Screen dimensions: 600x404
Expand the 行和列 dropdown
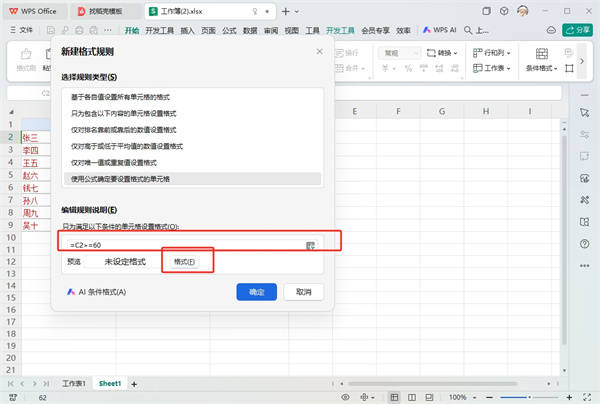492,52
